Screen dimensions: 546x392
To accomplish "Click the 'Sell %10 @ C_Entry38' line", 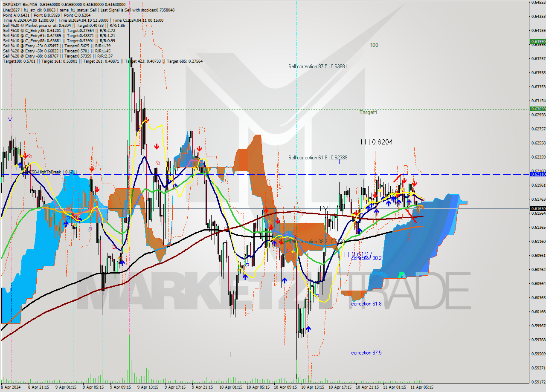I will tap(58, 30).
